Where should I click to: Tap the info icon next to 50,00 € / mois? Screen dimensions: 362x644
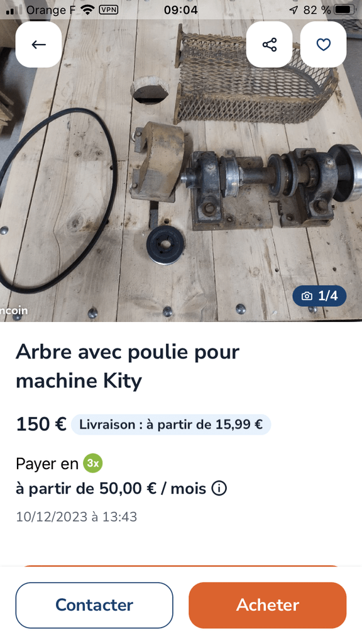coord(219,489)
